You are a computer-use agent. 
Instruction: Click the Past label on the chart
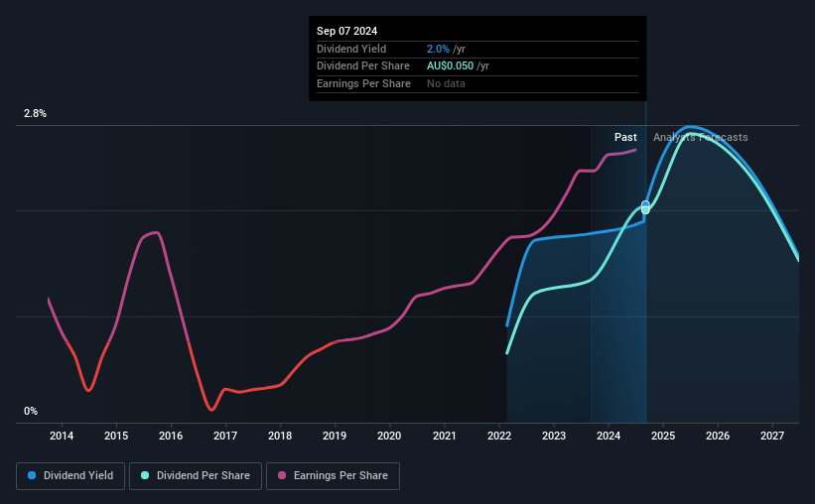(x=625, y=137)
